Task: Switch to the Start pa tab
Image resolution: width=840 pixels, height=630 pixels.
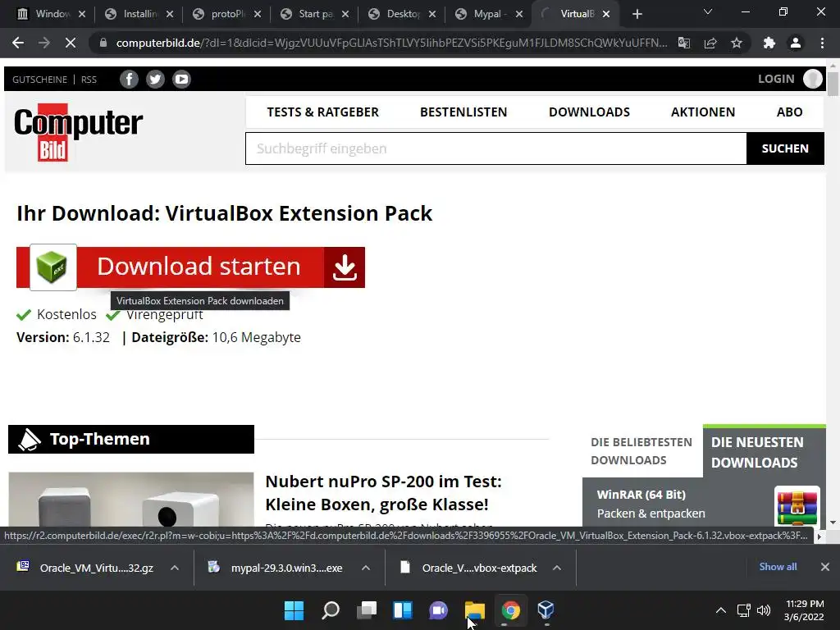Action: tap(314, 14)
